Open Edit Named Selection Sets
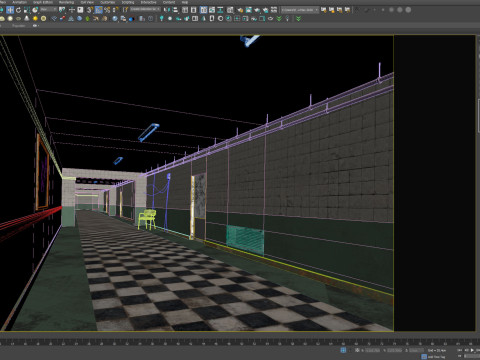The height and width of the screenshot is (360, 480). coord(125,10)
